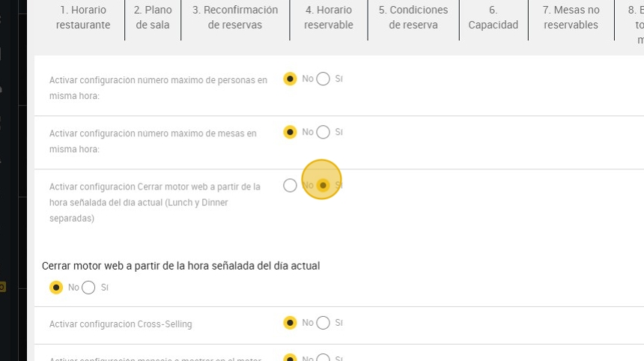Screen dimensions: 644x361
Task: Select No under Cerrar motor web heading
Action: pos(56,287)
